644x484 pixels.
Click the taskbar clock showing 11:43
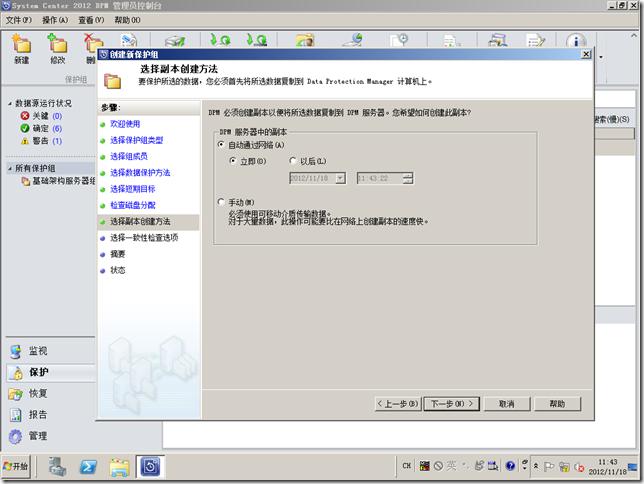pyautogui.click(x=608, y=467)
